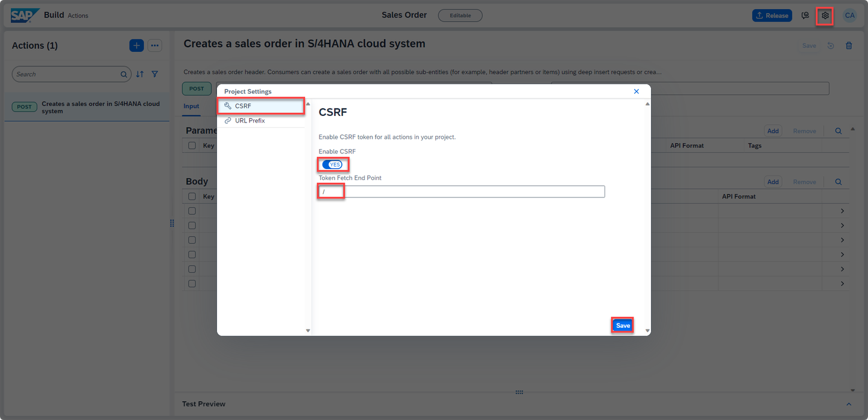Click the API Format column header in Body

[738, 196]
